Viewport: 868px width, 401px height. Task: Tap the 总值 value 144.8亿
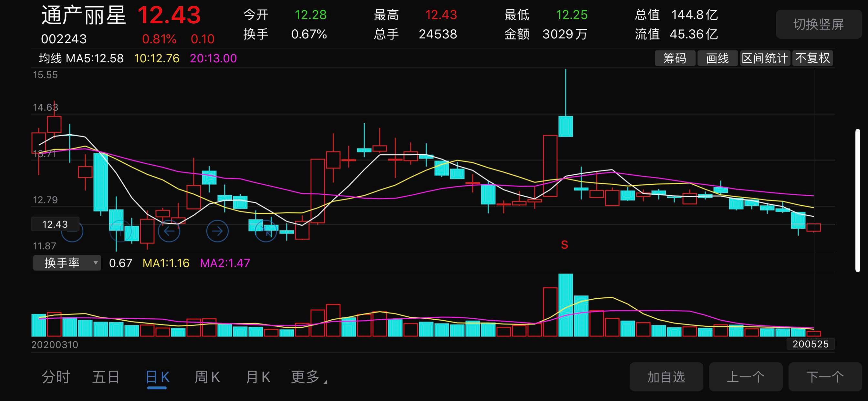coord(695,15)
